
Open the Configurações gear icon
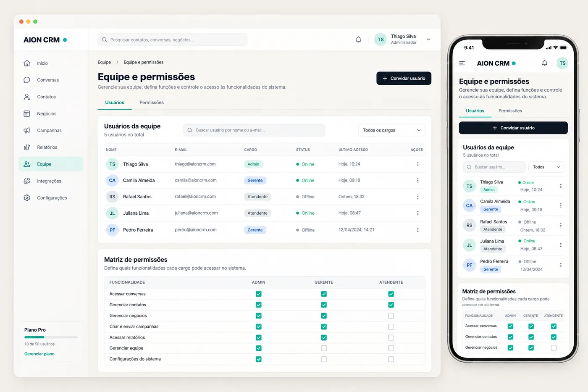tap(27, 198)
